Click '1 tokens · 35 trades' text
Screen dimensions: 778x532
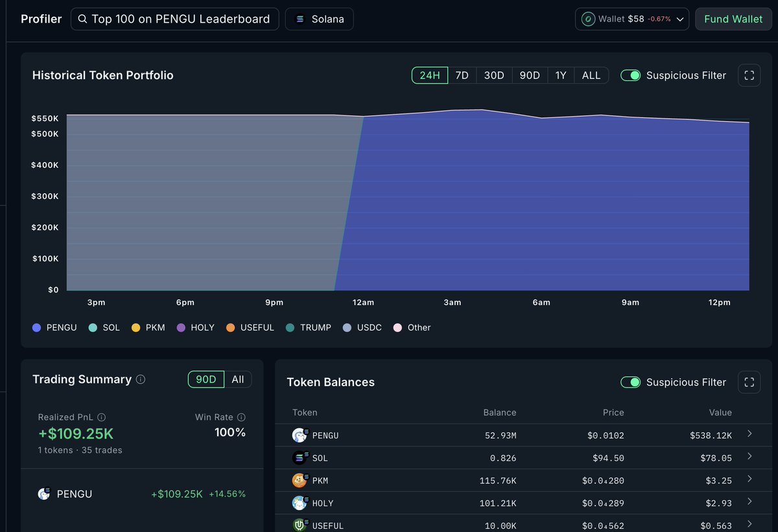point(80,450)
